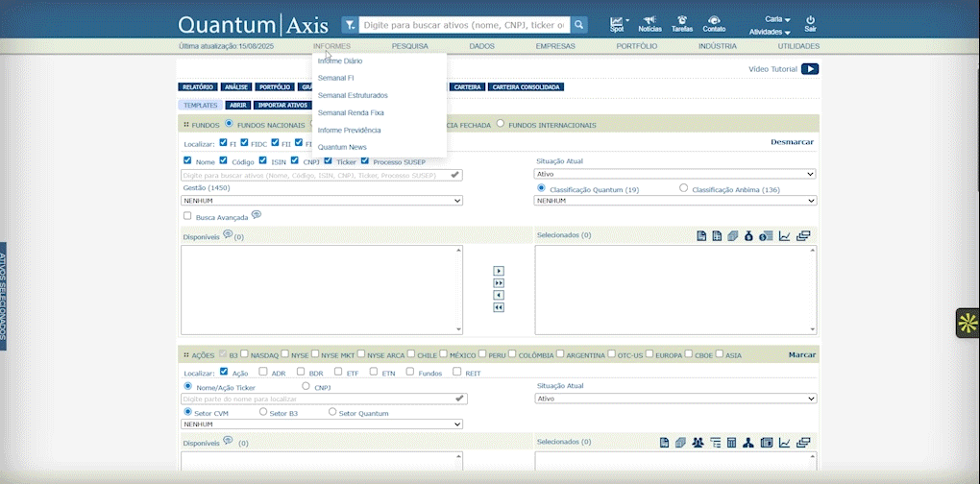The height and width of the screenshot is (484, 980).
Task: Click the Ações Selecionados stacked windows icon
Action: point(804,443)
